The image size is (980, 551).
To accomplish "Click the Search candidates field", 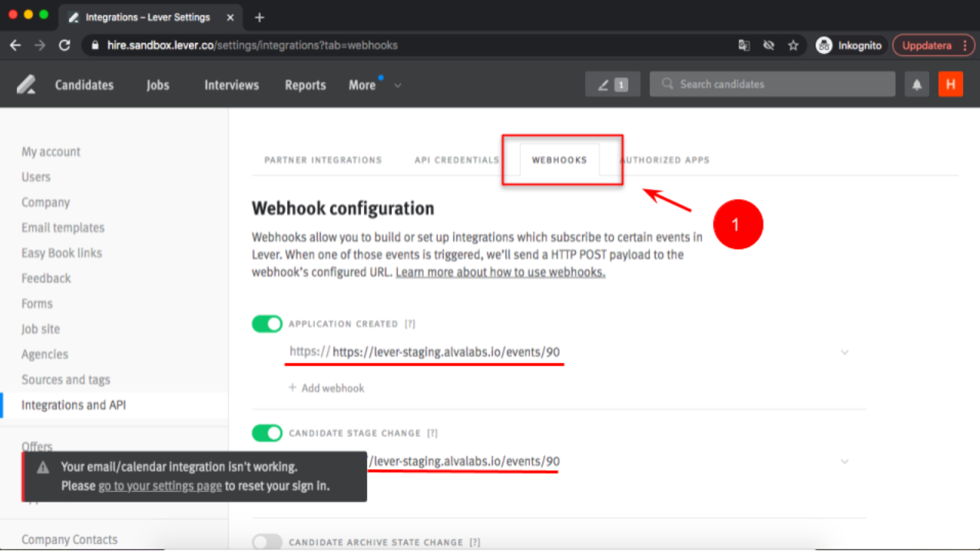I will pos(772,84).
